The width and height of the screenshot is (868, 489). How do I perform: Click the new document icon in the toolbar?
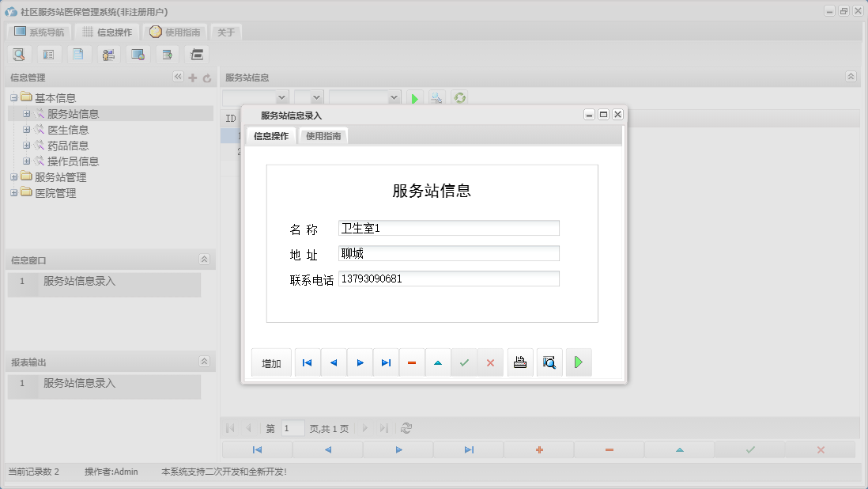78,54
